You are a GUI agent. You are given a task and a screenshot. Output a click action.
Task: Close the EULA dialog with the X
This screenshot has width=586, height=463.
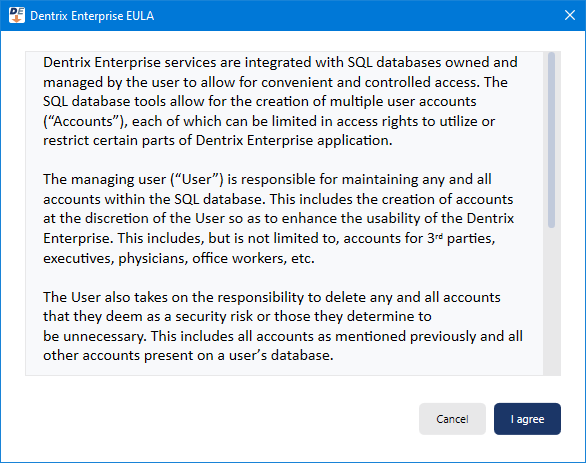(570, 15)
